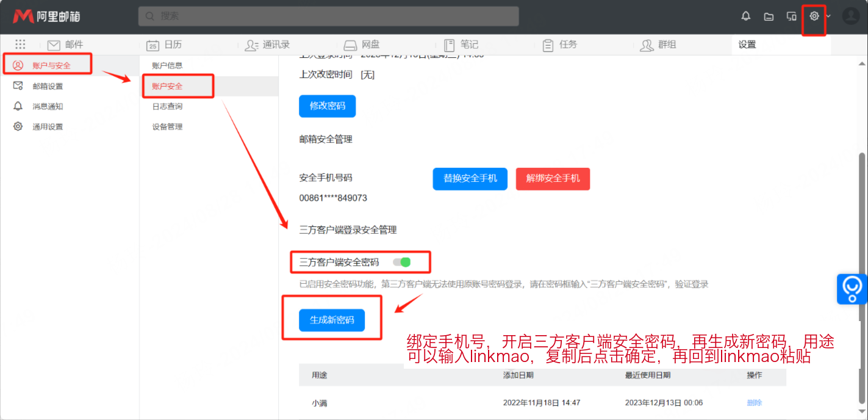Open the settings gear in header

(814, 16)
